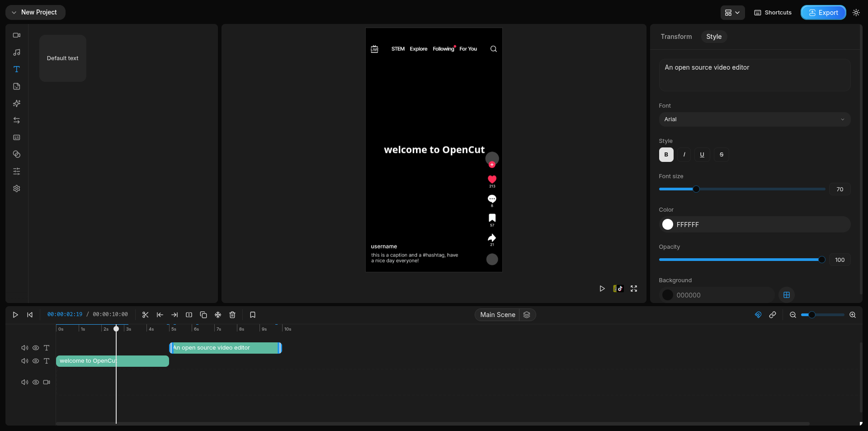The image size is (868, 431).
Task: Delete selected clip with trash icon
Action: tap(232, 315)
